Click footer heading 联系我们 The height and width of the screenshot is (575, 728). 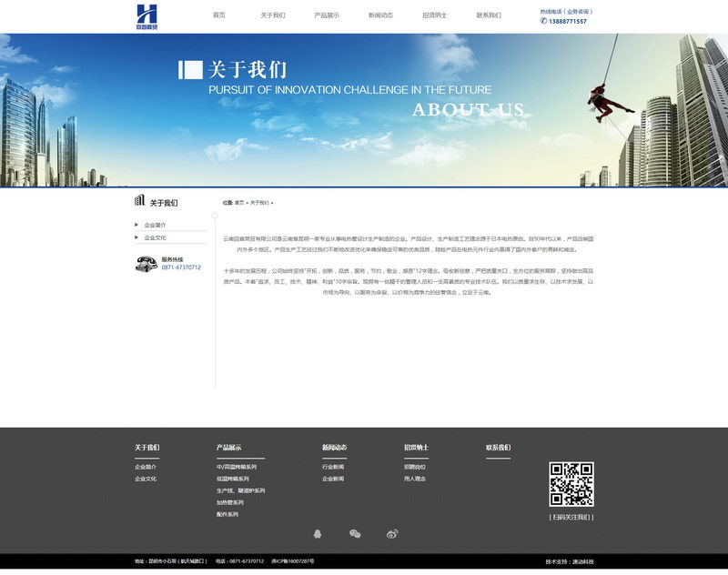click(498, 448)
